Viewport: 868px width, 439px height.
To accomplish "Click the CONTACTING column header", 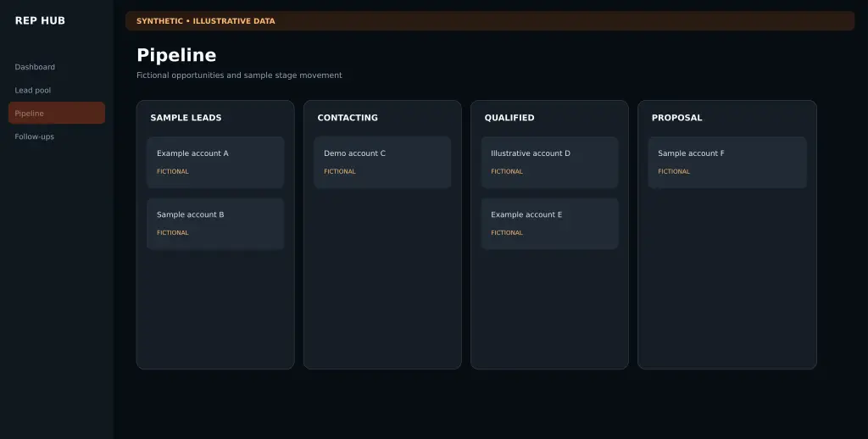I will pyautogui.click(x=348, y=118).
